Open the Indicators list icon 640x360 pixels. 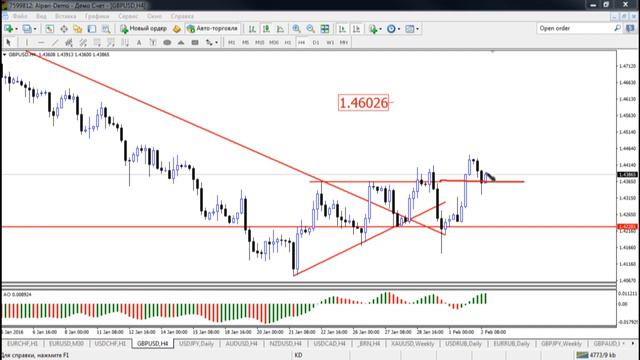point(373,29)
